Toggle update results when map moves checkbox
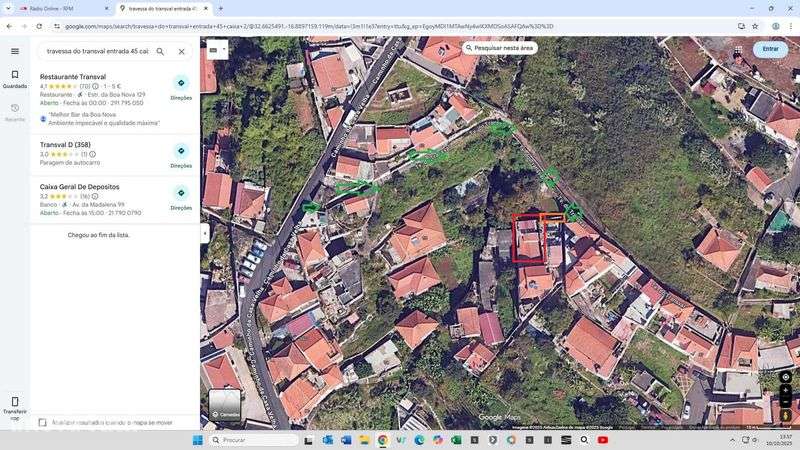Viewport: 800px width, 450px height. tap(42, 422)
